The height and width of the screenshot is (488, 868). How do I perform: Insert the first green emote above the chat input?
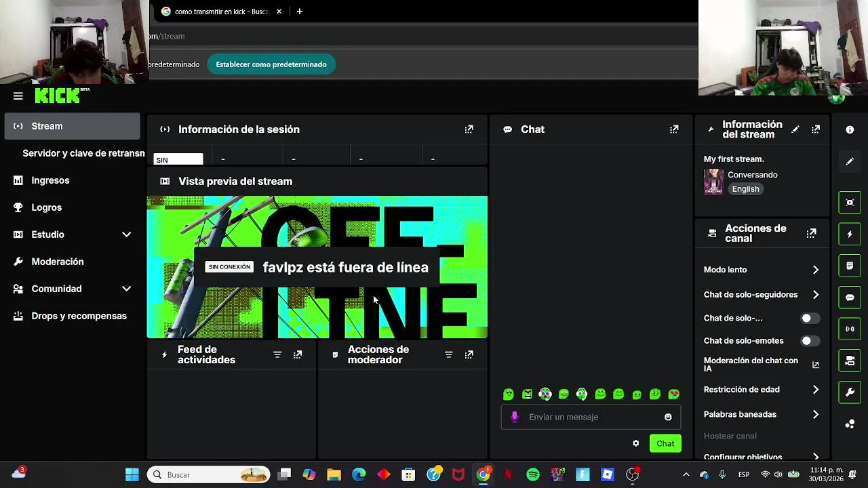tap(509, 394)
